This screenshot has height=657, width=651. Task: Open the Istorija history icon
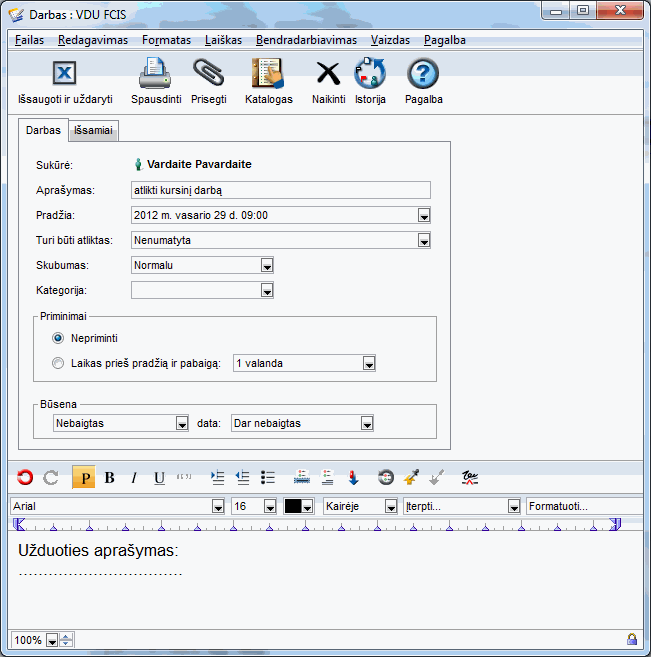370,74
